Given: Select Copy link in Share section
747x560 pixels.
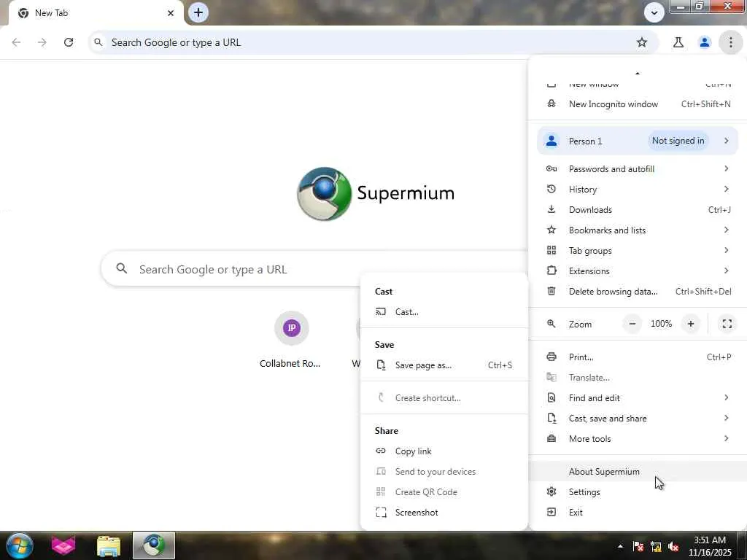Looking at the screenshot, I should pos(444,451).
